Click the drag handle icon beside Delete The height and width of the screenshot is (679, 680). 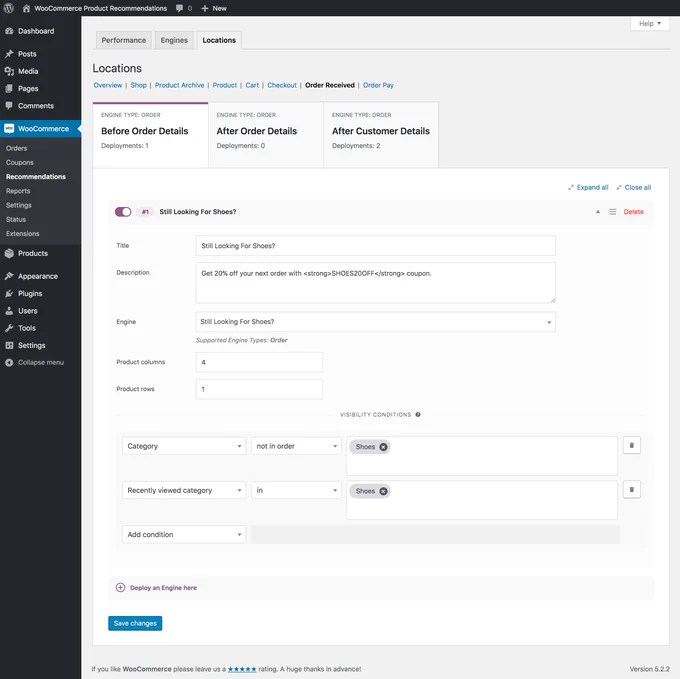(x=612, y=212)
